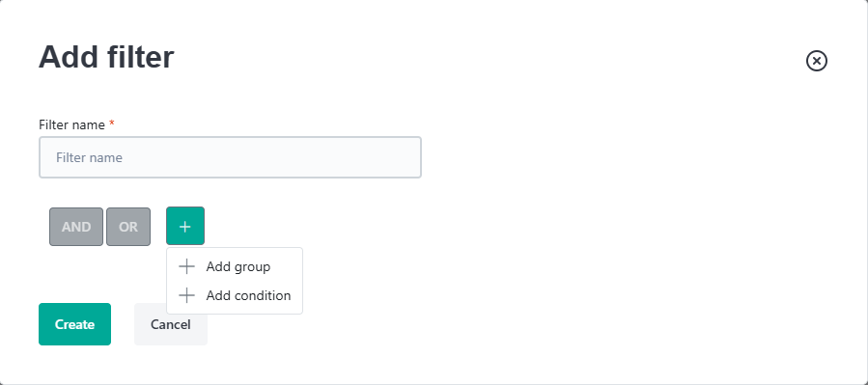Click the plus icon beside Add group
The image size is (868, 385).
187,266
